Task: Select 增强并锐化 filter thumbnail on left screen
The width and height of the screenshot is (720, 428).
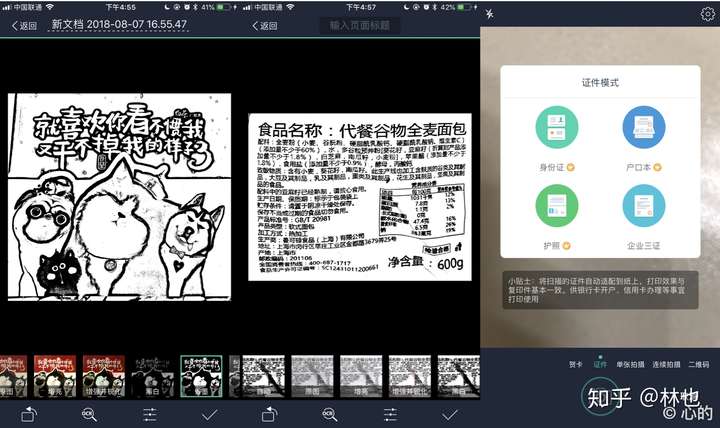Action: point(104,376)
